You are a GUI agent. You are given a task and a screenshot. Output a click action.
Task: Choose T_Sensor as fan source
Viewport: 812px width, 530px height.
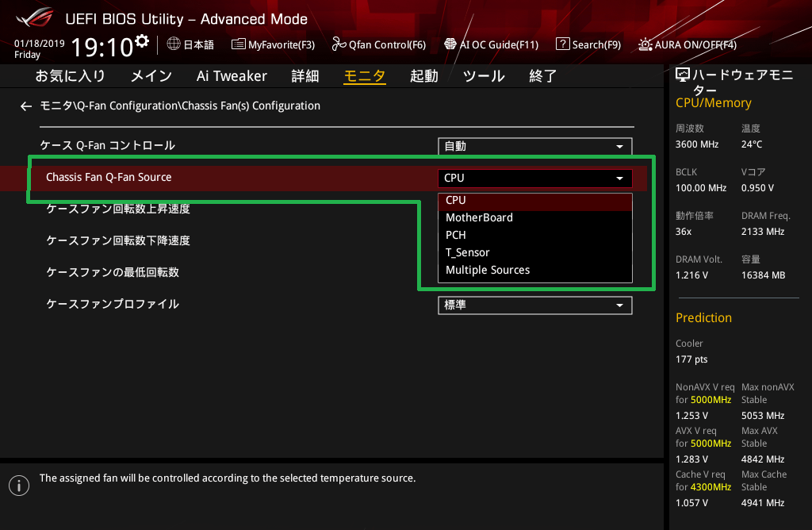pyautogui.click(x=535, y=253)
